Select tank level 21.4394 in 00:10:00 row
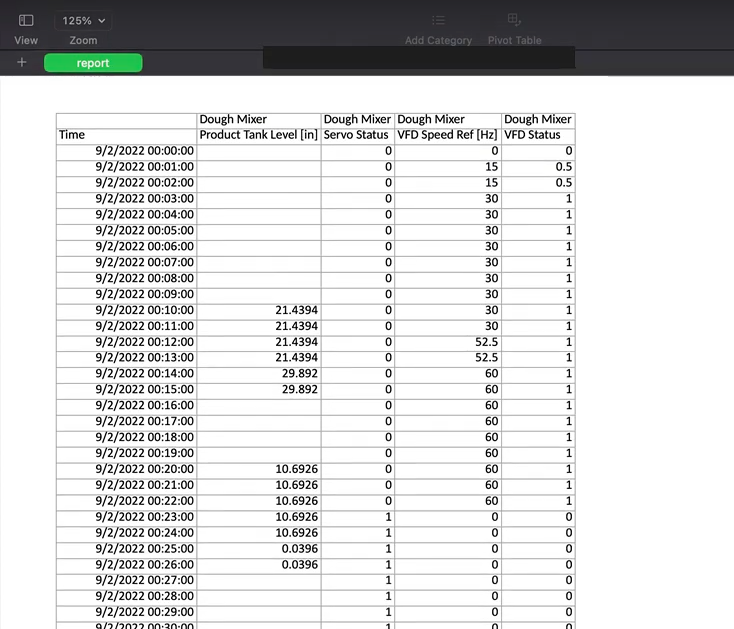The image size is (734, 629). 259,310
